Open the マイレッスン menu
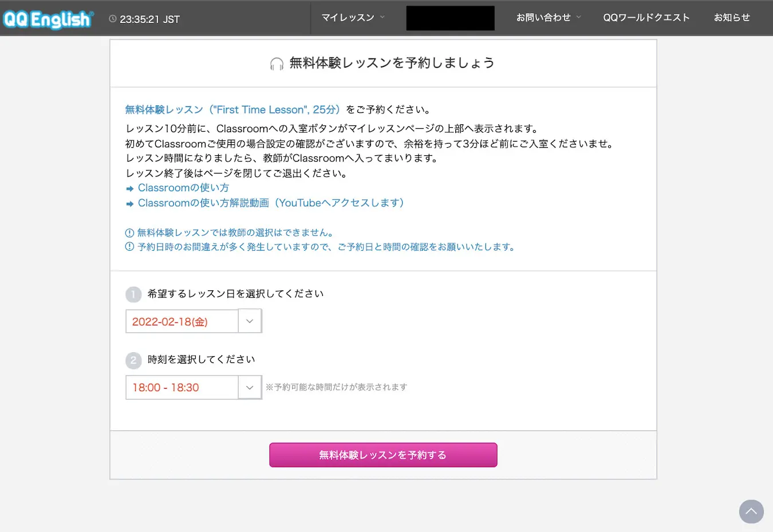The image size is (773, 532). pos(353,18)
